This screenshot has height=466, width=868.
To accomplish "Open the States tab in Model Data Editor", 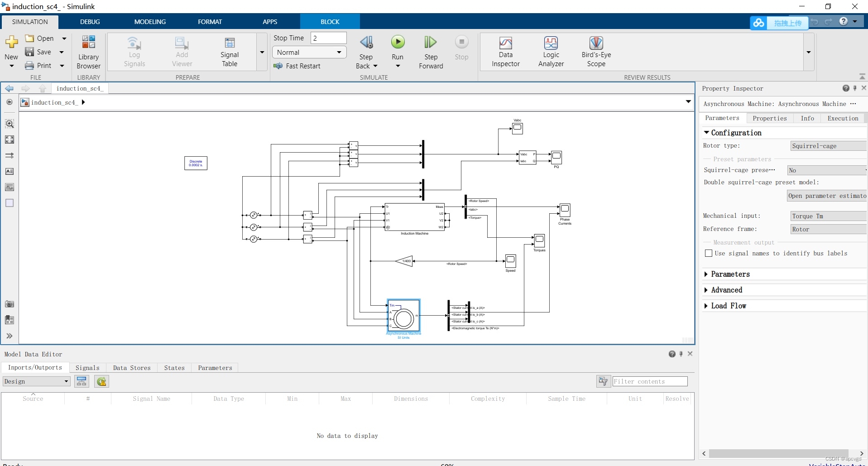I will pos(174,368).
